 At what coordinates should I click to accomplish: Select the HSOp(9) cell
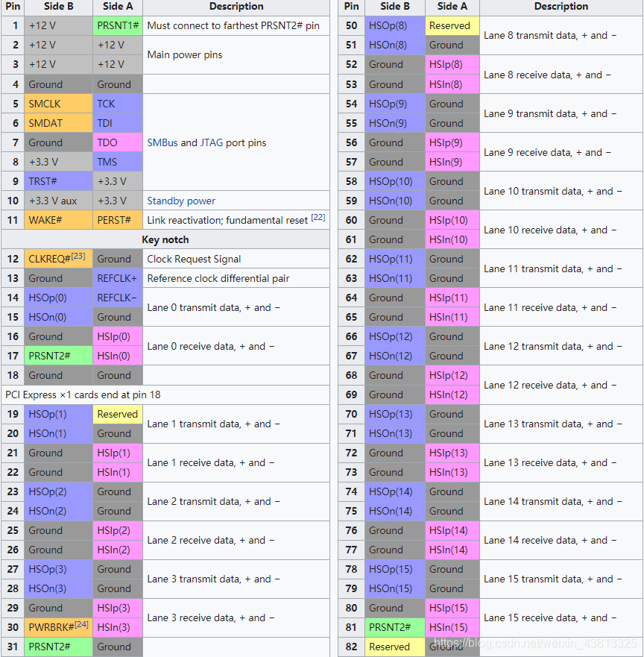click(x=395, y=104)
